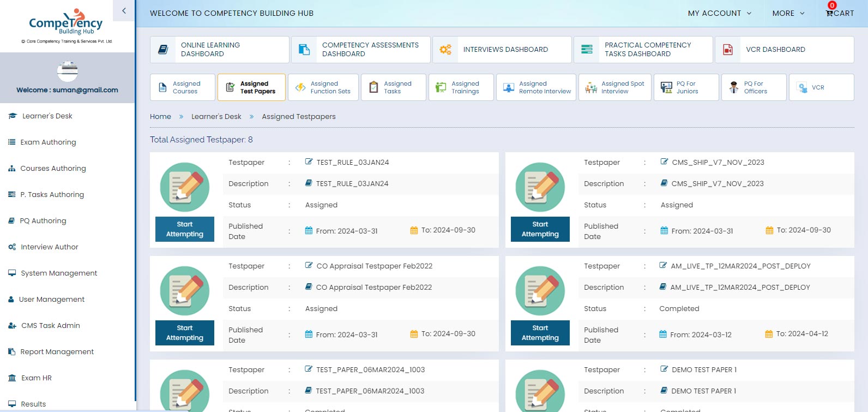This screenshot has height=412, width=868.
Task: Open Exam Authoring in the sidebar
Action: 48,142
